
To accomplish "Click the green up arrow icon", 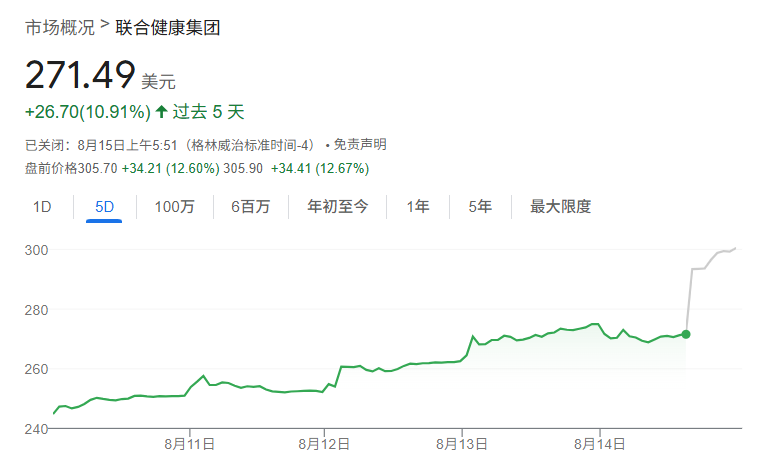I will pyautogui.click(x=161, y=112).
